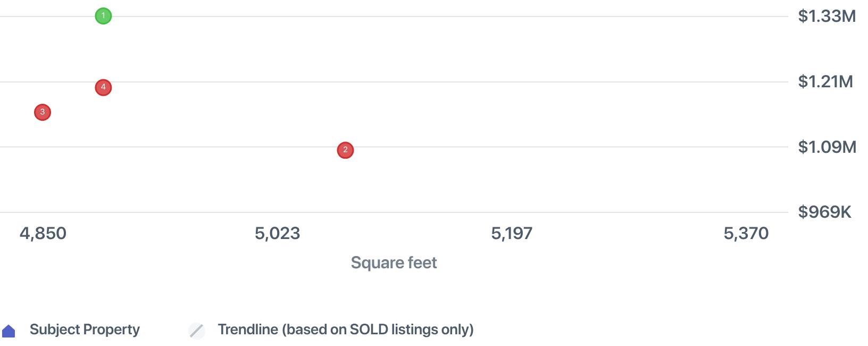This screenshot has width=868, height=346.
Task: Select red listing marker number 4
Action: point(103,87)
